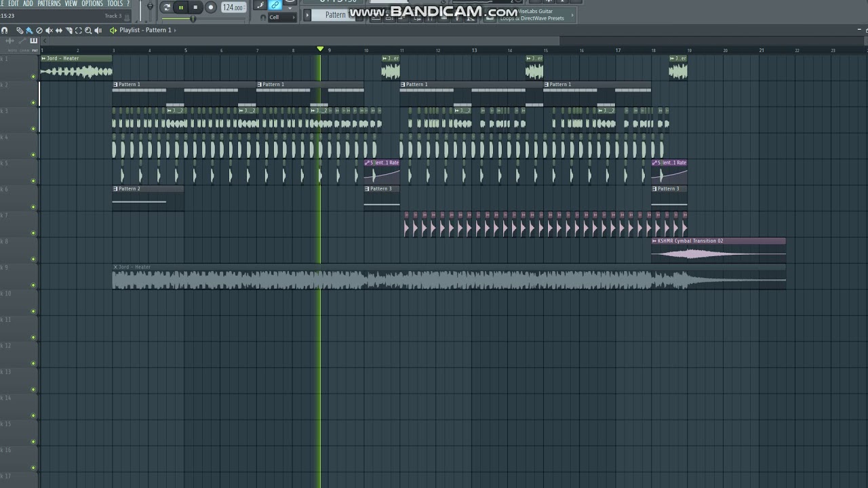The width and height of the screenshot is (868, 488).
Task: Click the first Pattern 1 clip title
Action: tap(130, 85)
